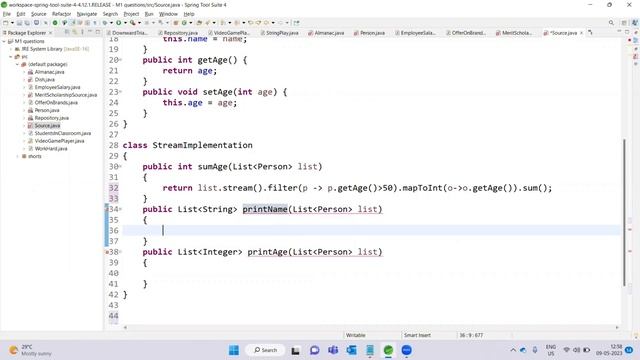Screen dimensions: 640x360
Task: Close the Package Explorer view tab
Action: (51, 33)
